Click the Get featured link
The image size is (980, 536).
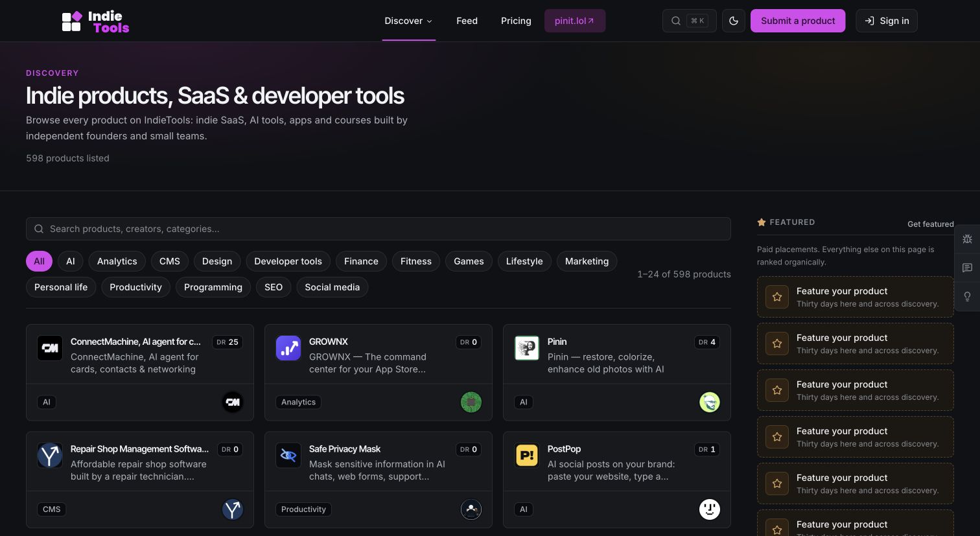[931, 224]
